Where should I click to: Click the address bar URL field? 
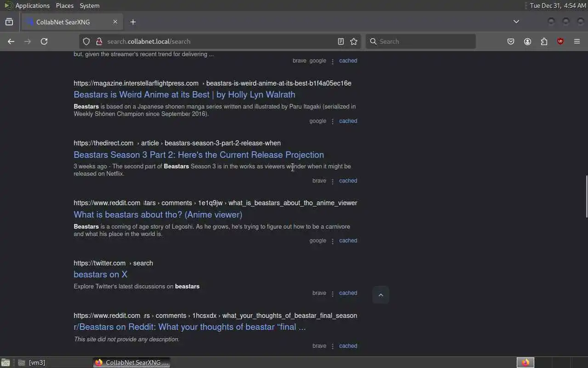click(x=220, y=41)
